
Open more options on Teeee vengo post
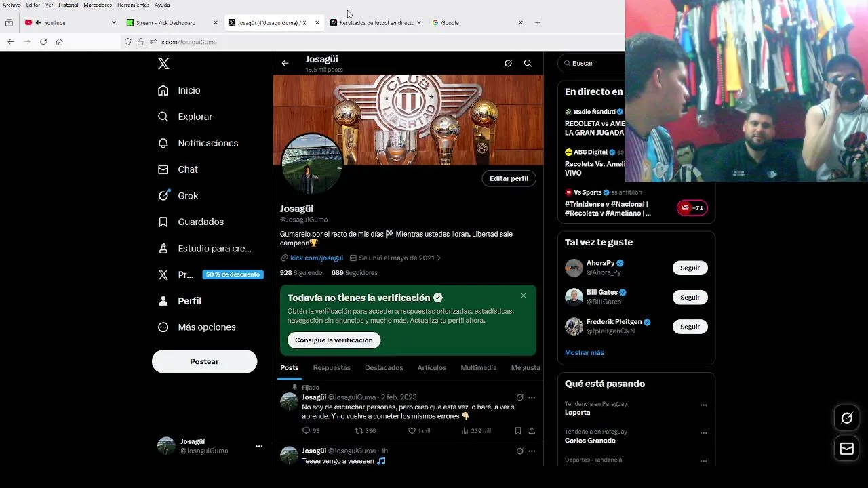[532, 451]
